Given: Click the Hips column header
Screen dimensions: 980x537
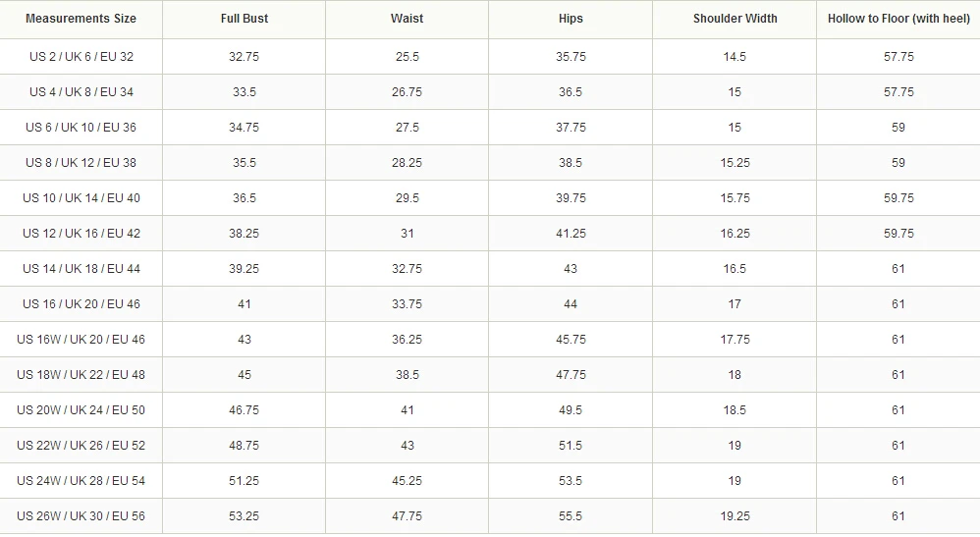Looking at the screenshot, I should click(571, 19).
